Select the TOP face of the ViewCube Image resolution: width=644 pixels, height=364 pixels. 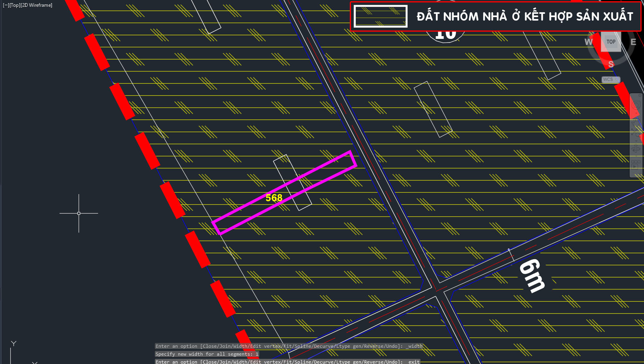[611, 42]
